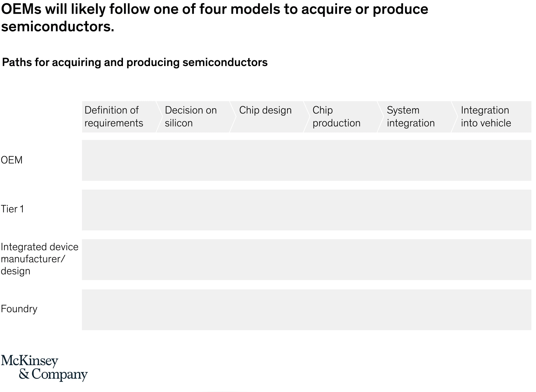This screenshot has width=536, height=392.
Task: Click the gray band in the OEM row
Action: click(306, 160)
